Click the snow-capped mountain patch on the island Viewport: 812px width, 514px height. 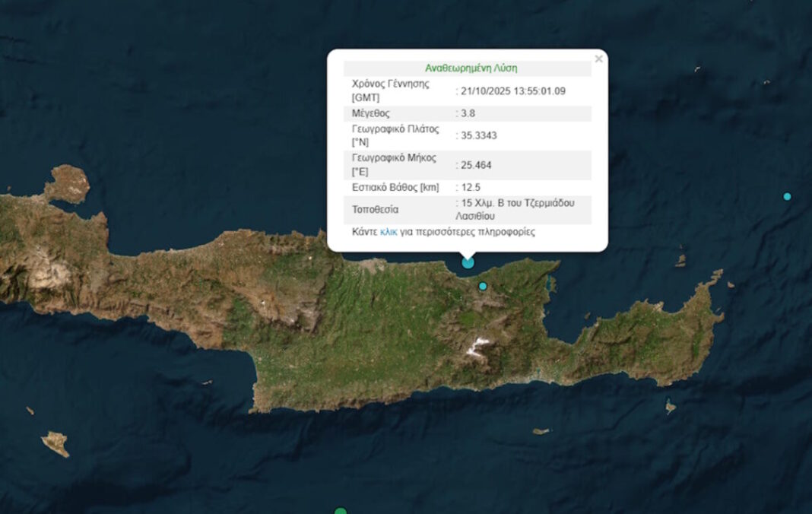[x=478, y=347]
